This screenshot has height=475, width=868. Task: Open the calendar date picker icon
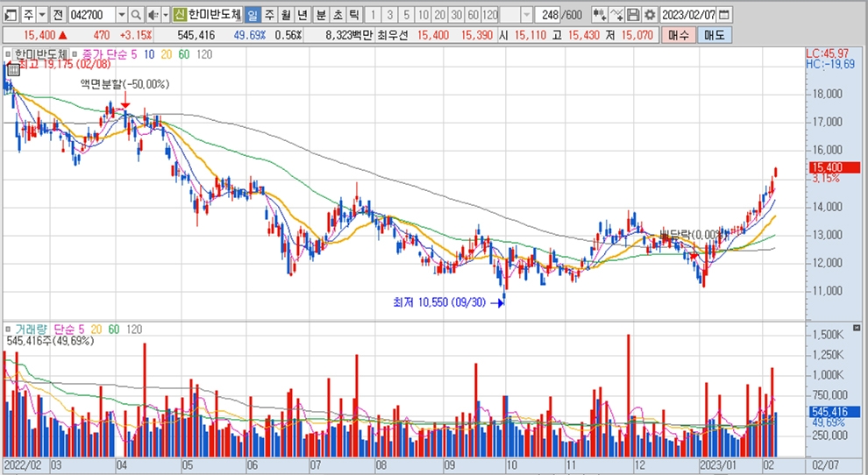[725, 15]
